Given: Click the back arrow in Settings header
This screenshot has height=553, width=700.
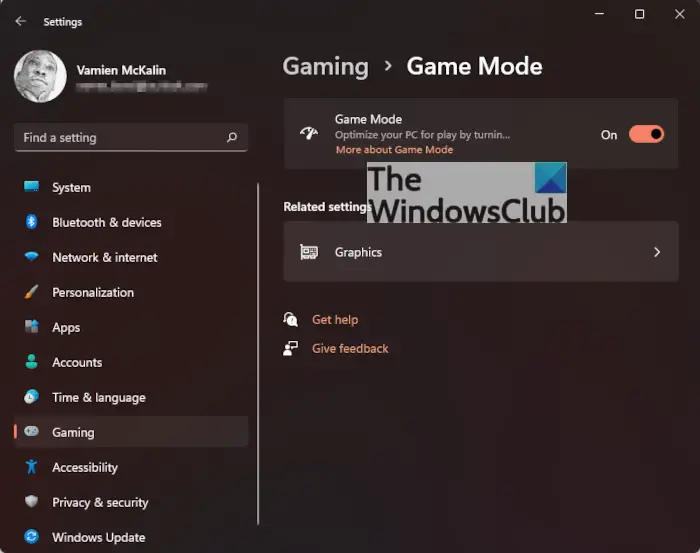Looking at the screenshot, I should click(x=21, y=21).
